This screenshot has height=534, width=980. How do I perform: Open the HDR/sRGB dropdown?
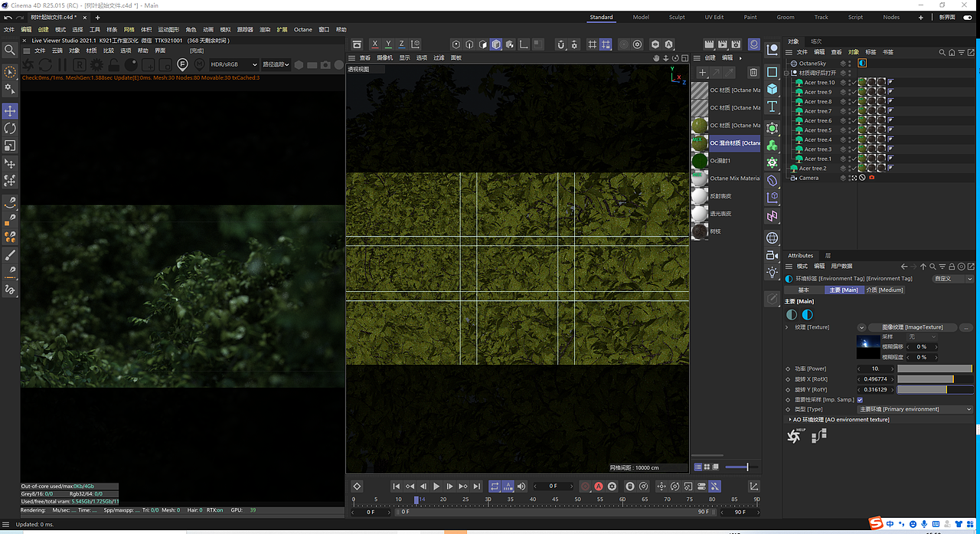[x=234, y=64]
